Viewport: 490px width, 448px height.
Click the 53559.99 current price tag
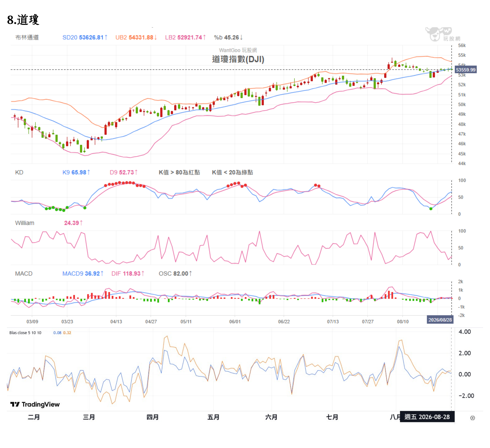pos(465,70)
